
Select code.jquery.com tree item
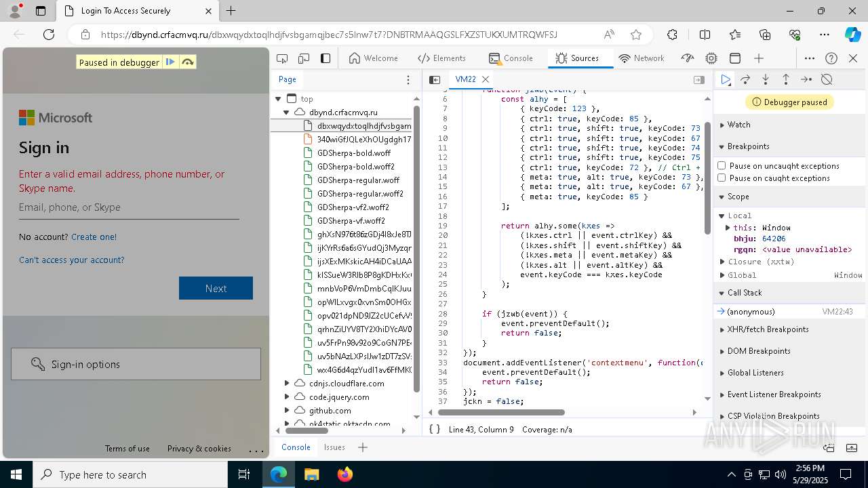pos(339,397)
